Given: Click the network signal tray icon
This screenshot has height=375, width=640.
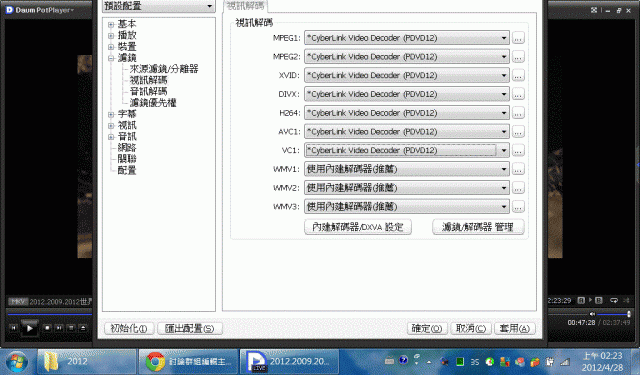Looking at the screenshot, I should [x=565, y=362].
